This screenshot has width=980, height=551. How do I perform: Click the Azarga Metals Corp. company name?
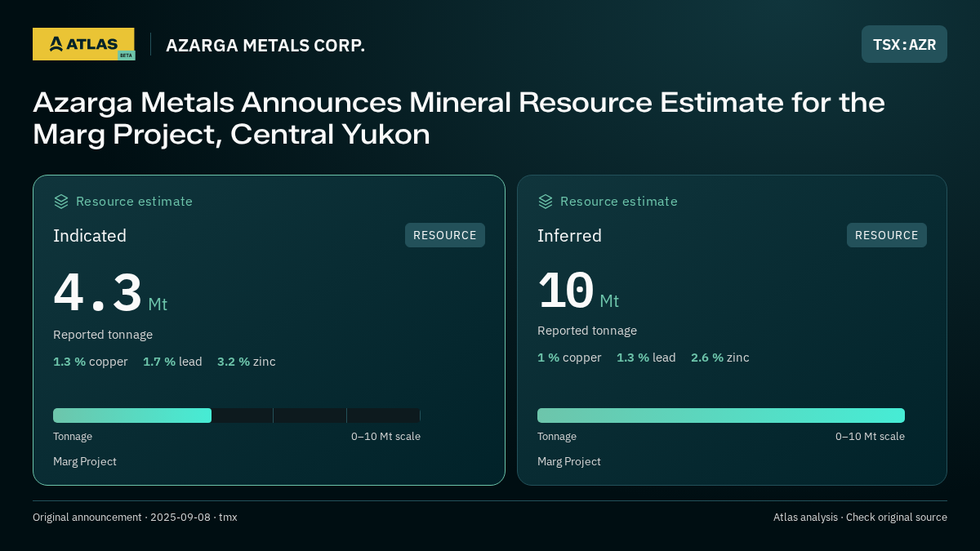(265, 46)
